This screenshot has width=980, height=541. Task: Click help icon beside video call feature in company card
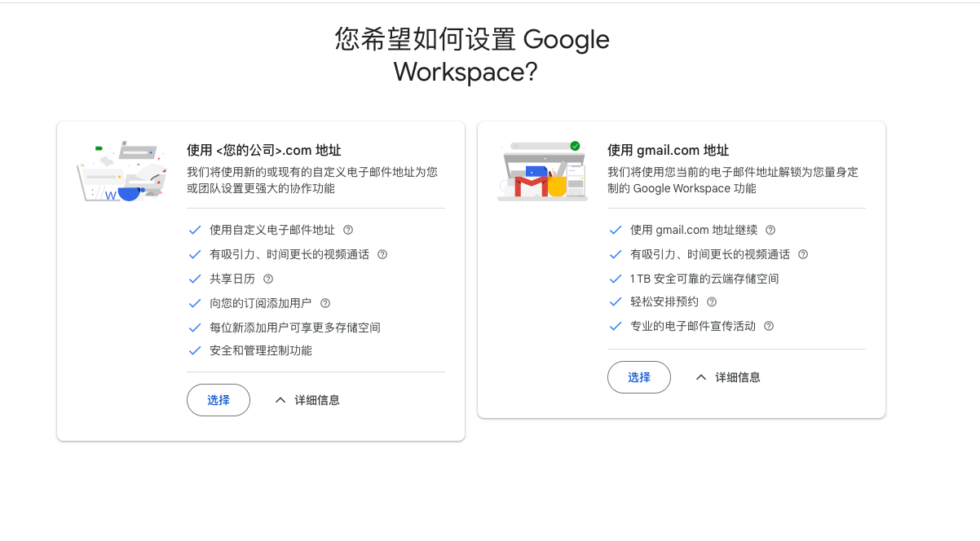pos(382,254)
